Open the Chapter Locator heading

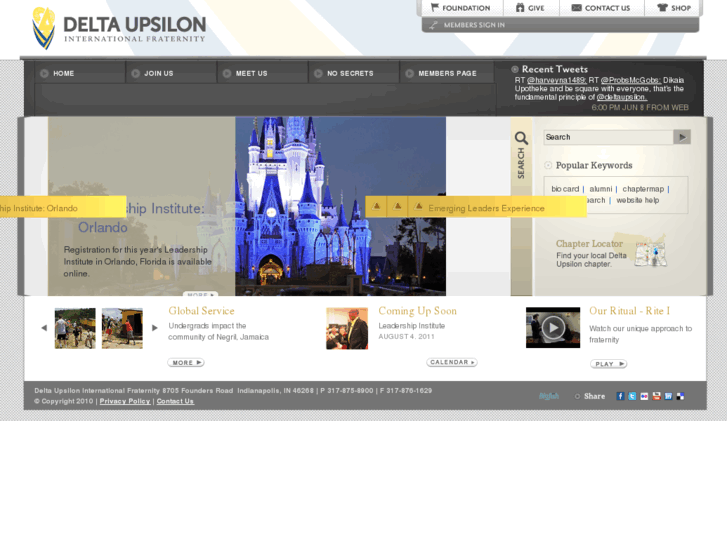click(x=589, y=244)
